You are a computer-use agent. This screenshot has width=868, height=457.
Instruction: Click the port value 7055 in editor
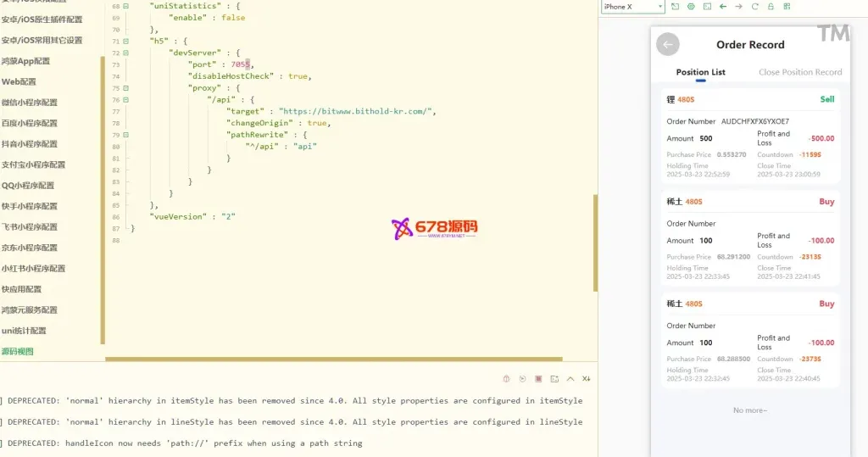(x=241, y=64)
